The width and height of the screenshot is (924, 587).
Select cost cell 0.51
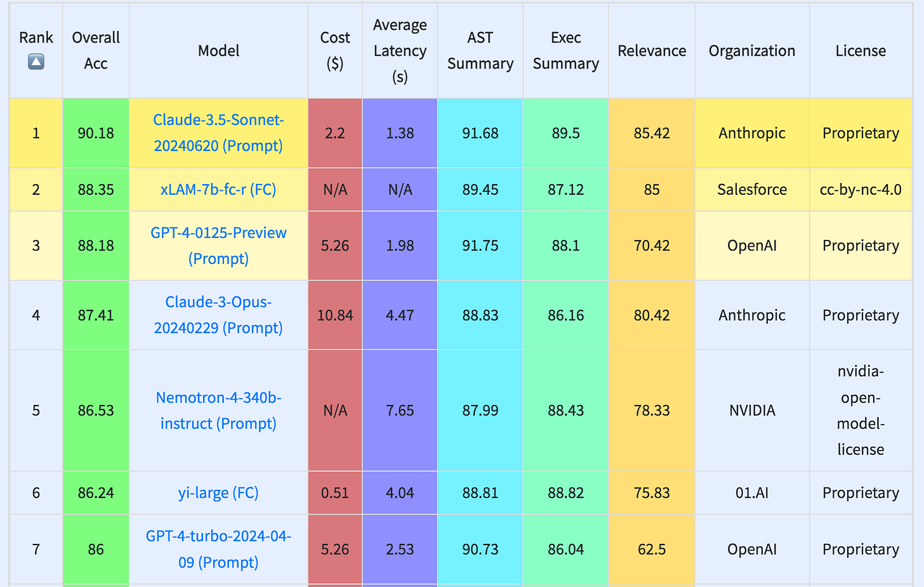(335, 492)
